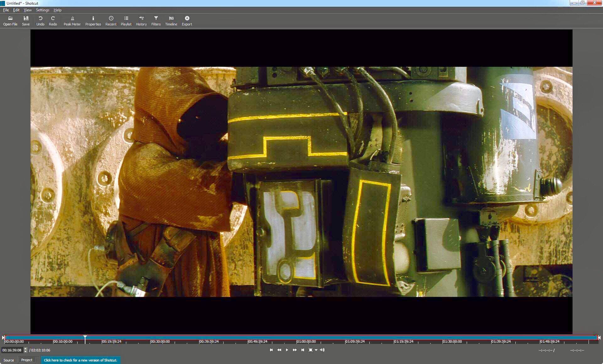
Task: Click the 01:49:59:24 ruler label
Action: tap(550, 341)
